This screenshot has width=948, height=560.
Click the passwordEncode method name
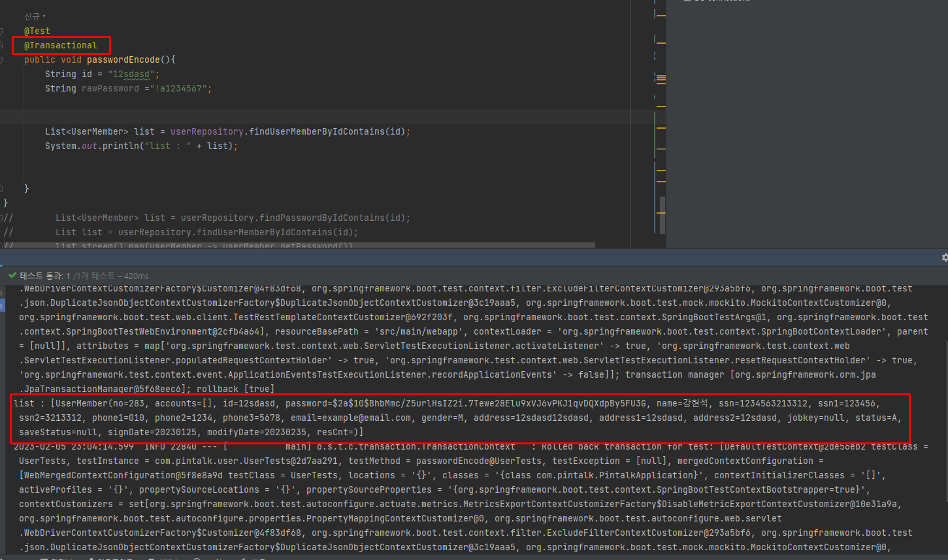pos(123,59)
